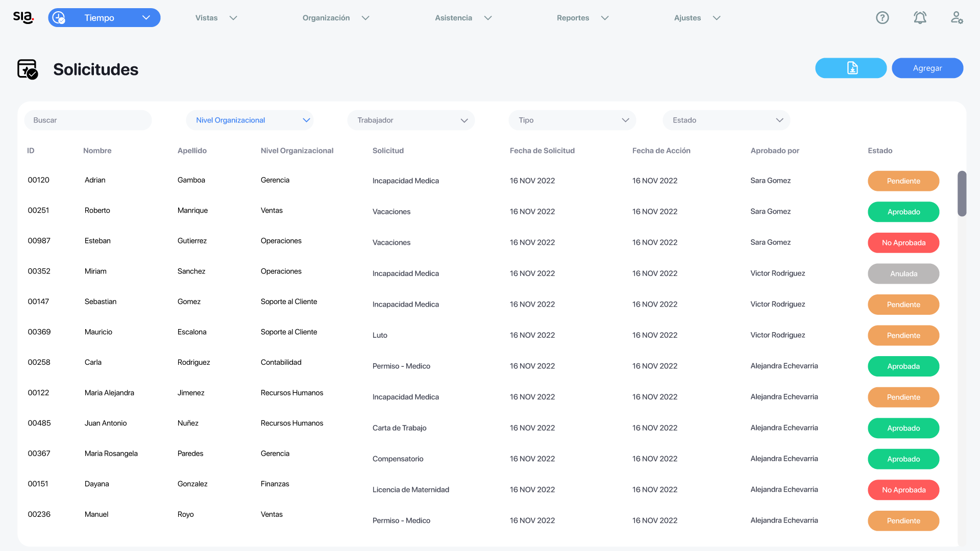The height and width of the screenshot is (551, 980).
Task: Click Pendiente status for Adrian Gamboa
Action: pyautogui.click(x=903, y=181)
